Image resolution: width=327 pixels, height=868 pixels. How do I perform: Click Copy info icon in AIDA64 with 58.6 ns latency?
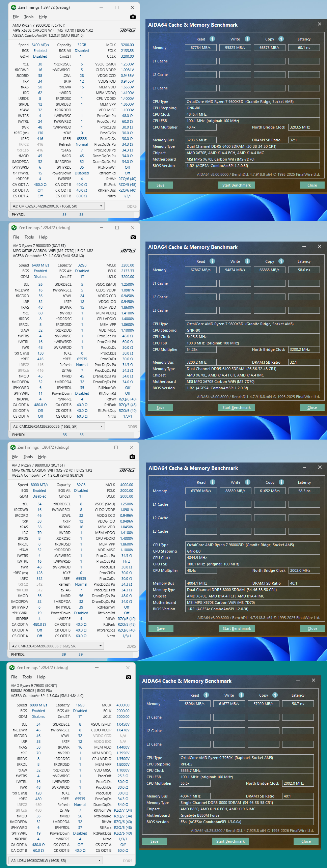(x=281, y=261)
